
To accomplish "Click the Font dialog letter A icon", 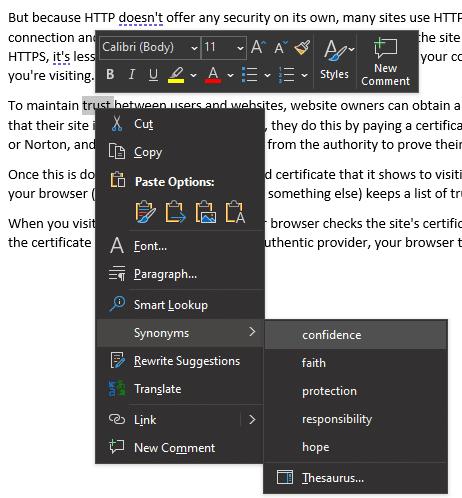I will pyautogui.click(x=117, y=246).
